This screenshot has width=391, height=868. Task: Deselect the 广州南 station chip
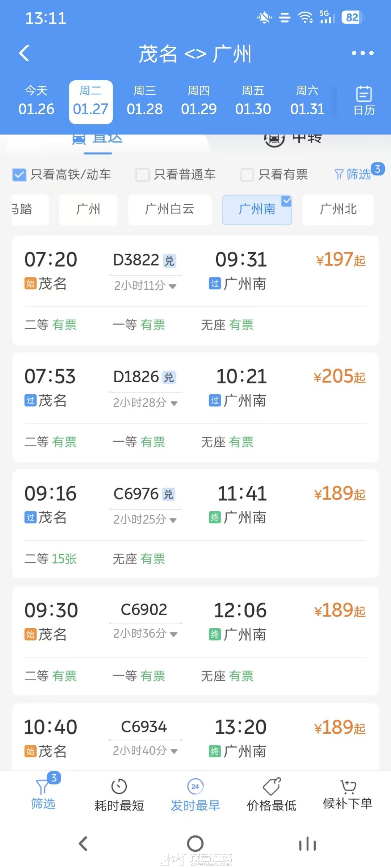pos(257,209)
